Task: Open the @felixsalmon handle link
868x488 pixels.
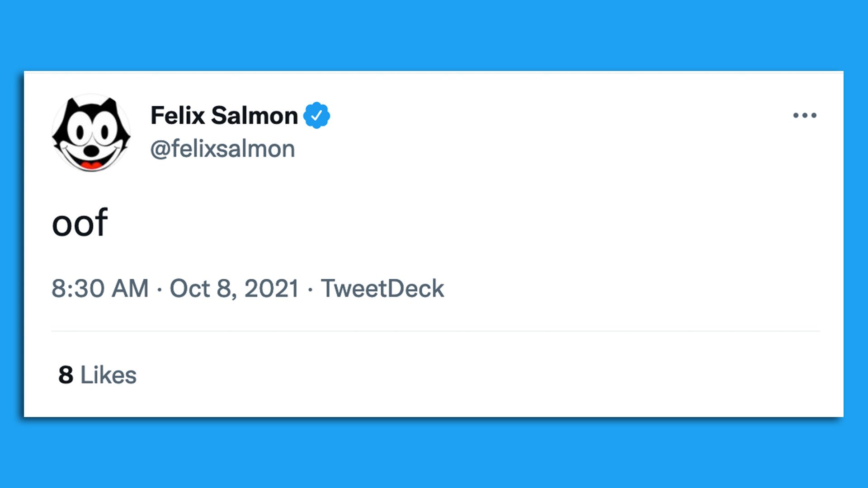Action: [x=222, y=149]
